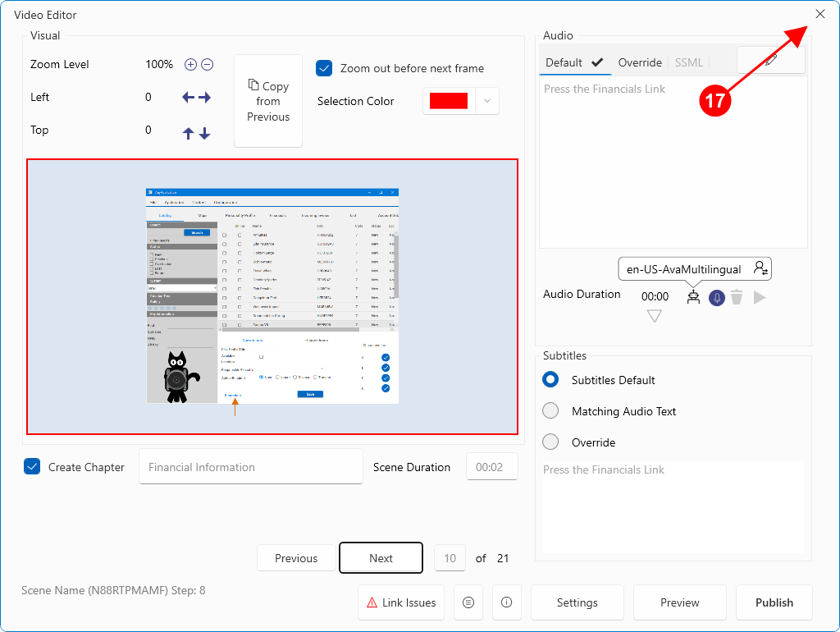The image size is (840, 632).
Task: Click the zoom out minus icon
Action: pos(208,65)
